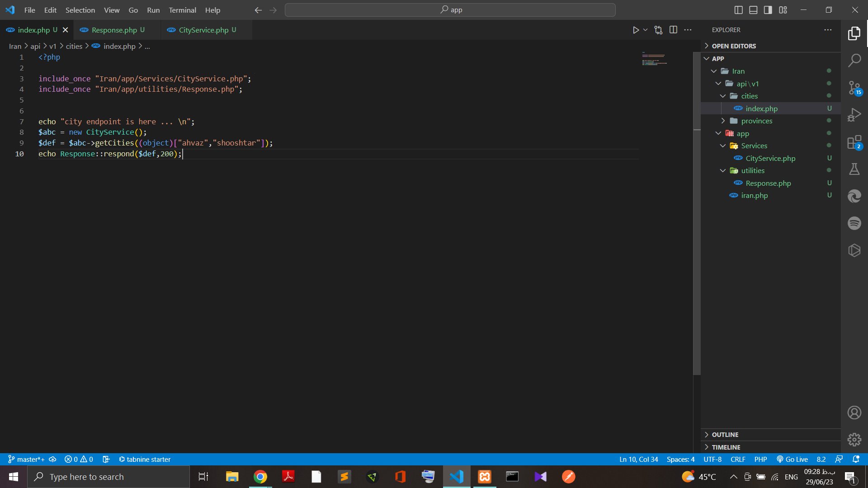The image size is (868, 488).
Task: Click Windows taskbar search field
Action: coord(108,477)
